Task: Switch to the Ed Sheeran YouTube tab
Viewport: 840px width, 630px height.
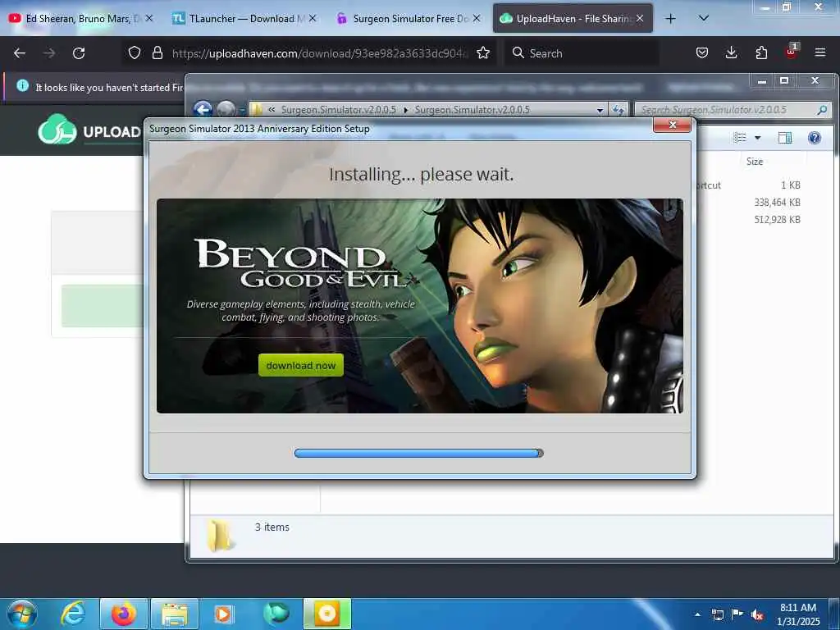Action: click(x=80, y=18)
